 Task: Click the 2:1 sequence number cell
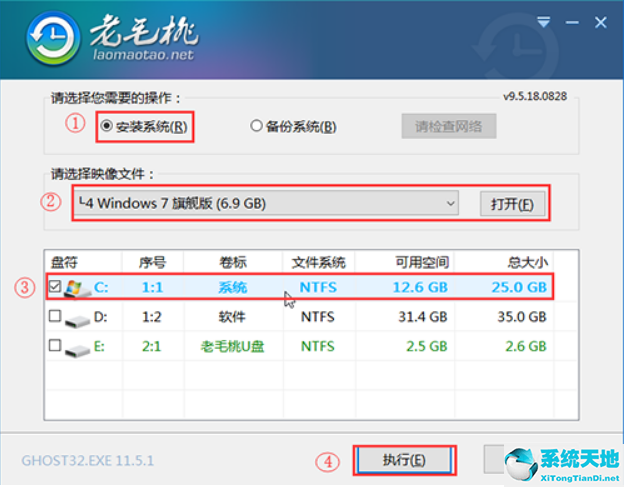[152, 347]
